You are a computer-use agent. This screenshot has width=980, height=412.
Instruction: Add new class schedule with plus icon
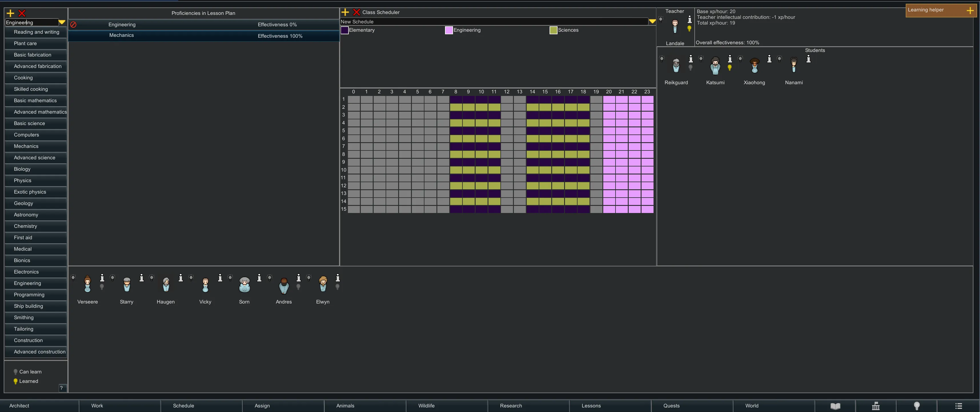coord(345,12)
